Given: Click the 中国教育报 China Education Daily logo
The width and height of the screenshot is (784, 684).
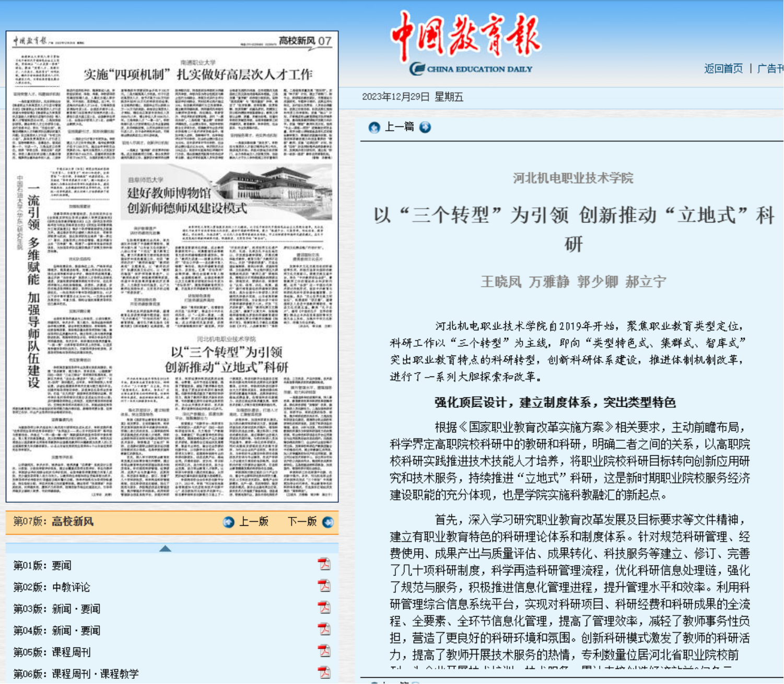Looking at the screenshot, I should [x=466, y=43].
